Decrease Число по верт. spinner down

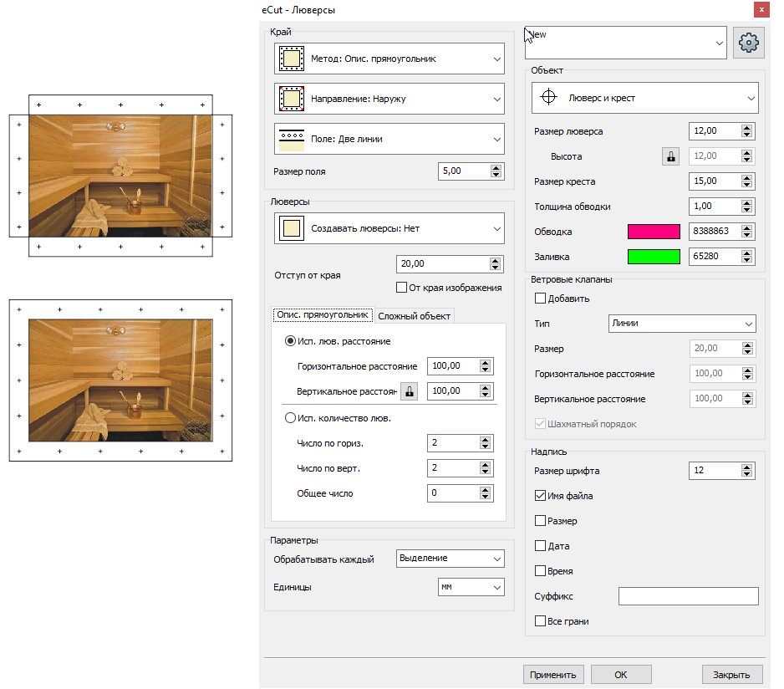coord(485,472)
